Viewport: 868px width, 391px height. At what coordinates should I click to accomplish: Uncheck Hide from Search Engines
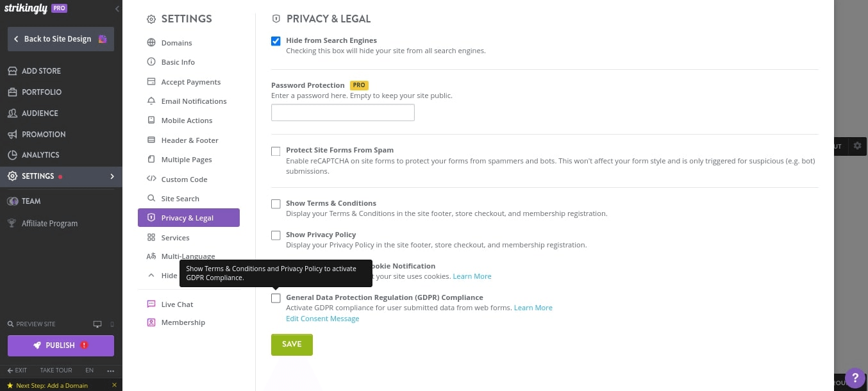pyautogui.click(x=276, y=40)
